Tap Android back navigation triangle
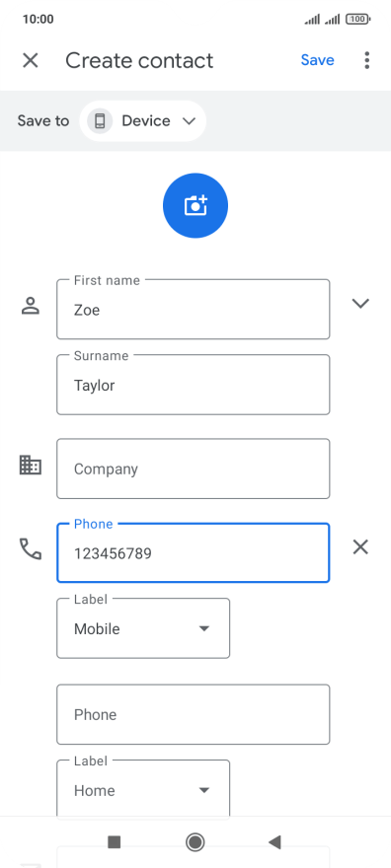Screen dimensions: 391x868 (x=274, y=842)
